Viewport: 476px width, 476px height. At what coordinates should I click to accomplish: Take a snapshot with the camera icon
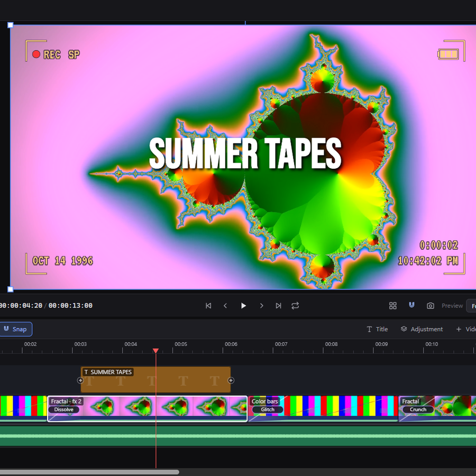coord(430,306)
